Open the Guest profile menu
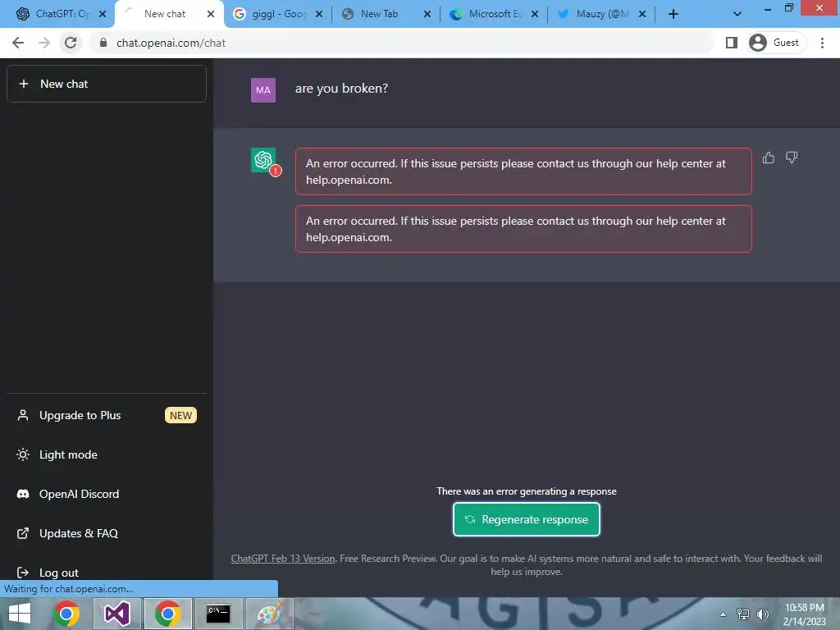840x630 pixels. [777, 43]
